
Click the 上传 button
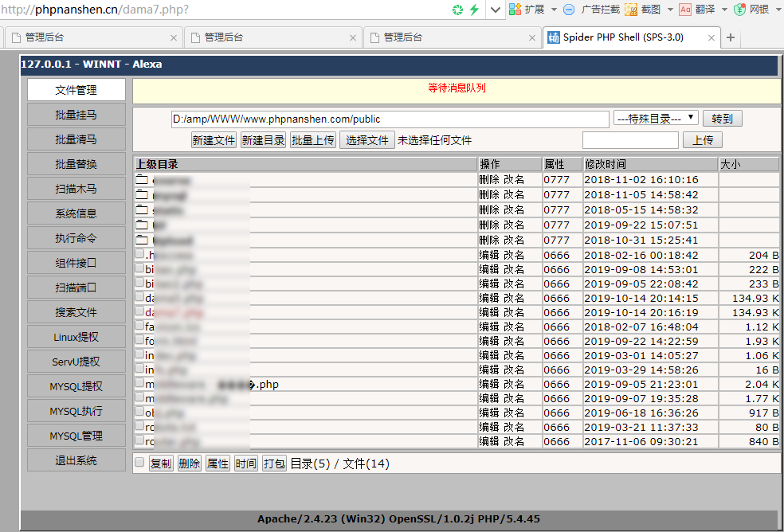(x=703, y=140)
